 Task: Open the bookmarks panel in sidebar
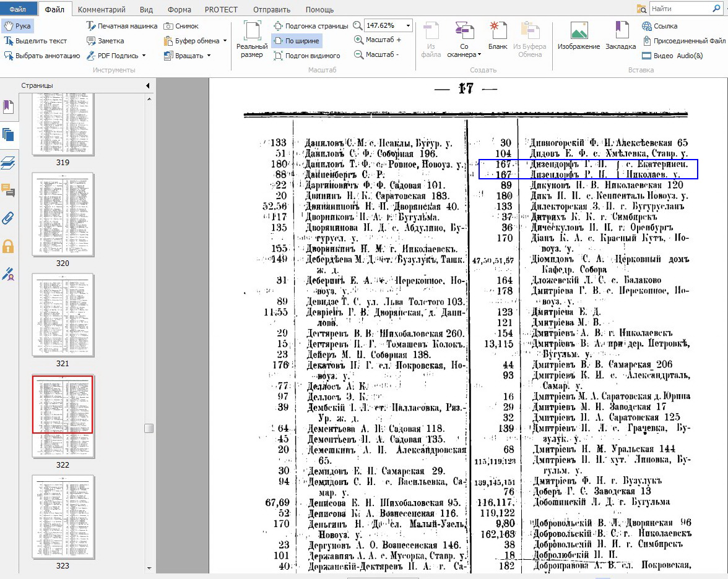point(8,106)
